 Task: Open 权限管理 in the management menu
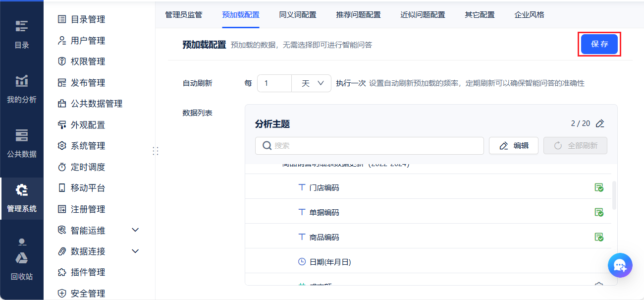(88, 61)
